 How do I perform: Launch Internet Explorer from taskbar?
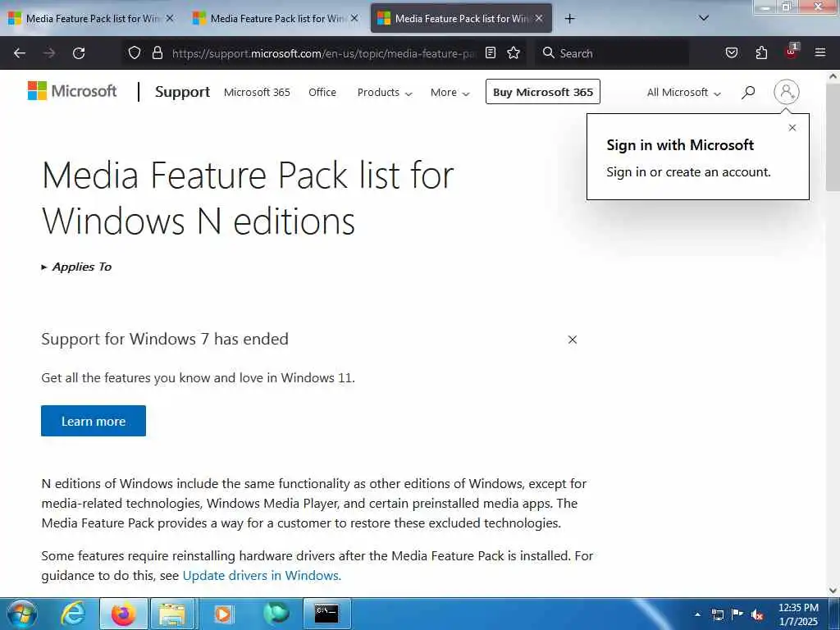[73, 614]
